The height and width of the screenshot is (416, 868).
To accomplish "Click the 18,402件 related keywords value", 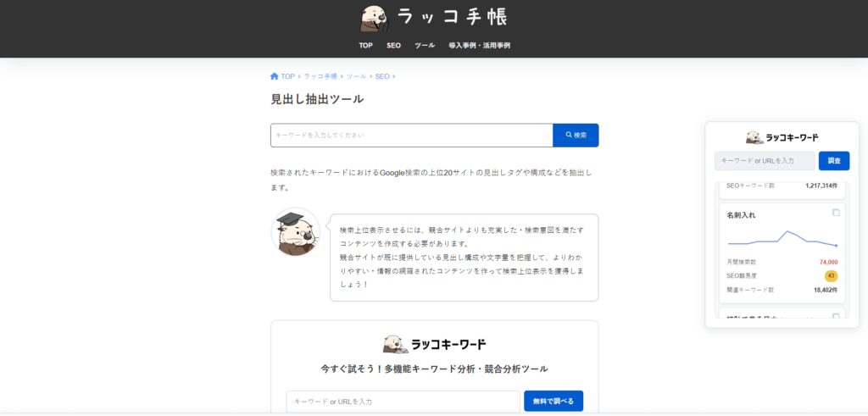I will (x=826, y=289).
